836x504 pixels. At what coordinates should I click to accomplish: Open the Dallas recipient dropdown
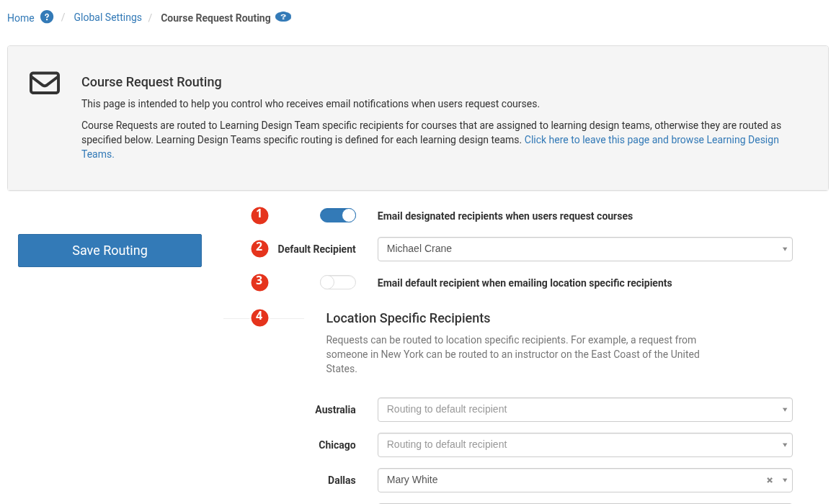click(585, 480)
